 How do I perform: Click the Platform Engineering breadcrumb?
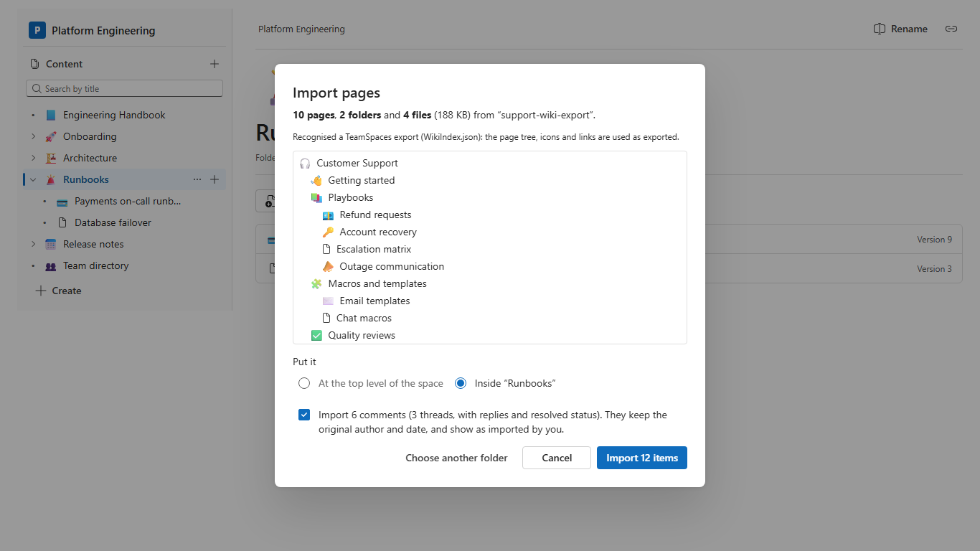(301, 29)
